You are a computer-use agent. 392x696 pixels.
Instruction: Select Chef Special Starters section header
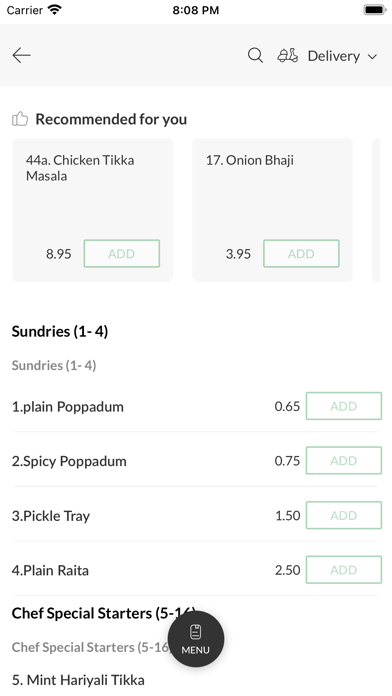pyautogui.click(x=103, y=613)
